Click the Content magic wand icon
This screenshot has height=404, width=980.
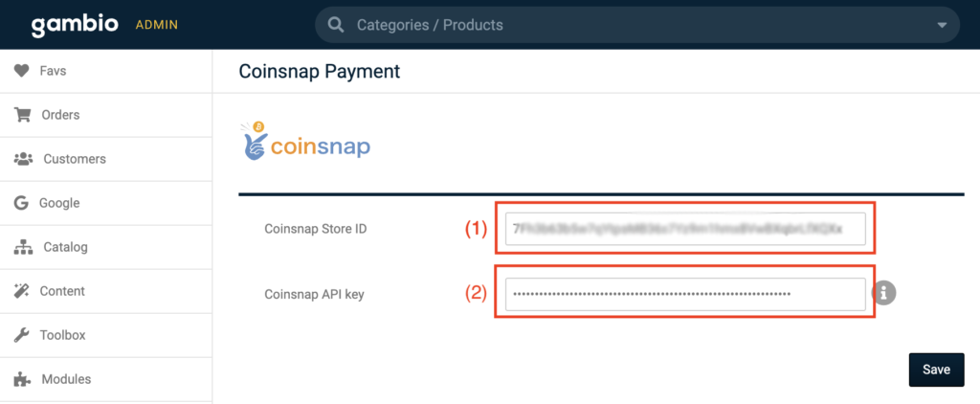(21, 291)
